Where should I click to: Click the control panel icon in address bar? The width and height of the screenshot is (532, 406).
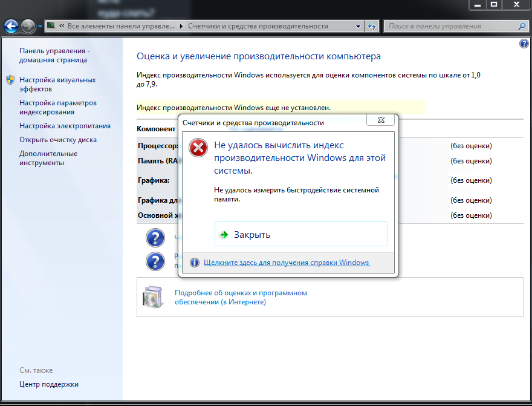pyautogui.click(x=51, y=26)
